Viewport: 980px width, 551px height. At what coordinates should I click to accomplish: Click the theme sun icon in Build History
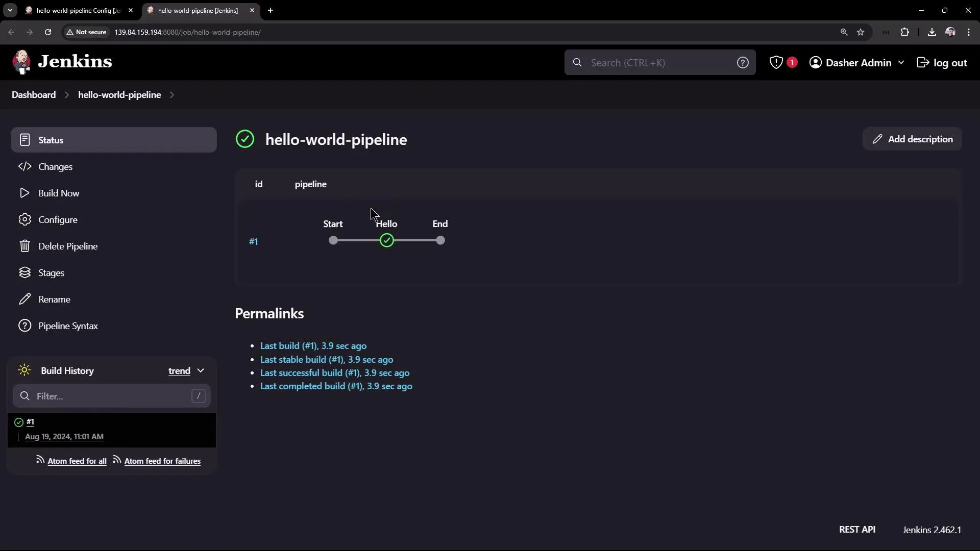point(24,370)
